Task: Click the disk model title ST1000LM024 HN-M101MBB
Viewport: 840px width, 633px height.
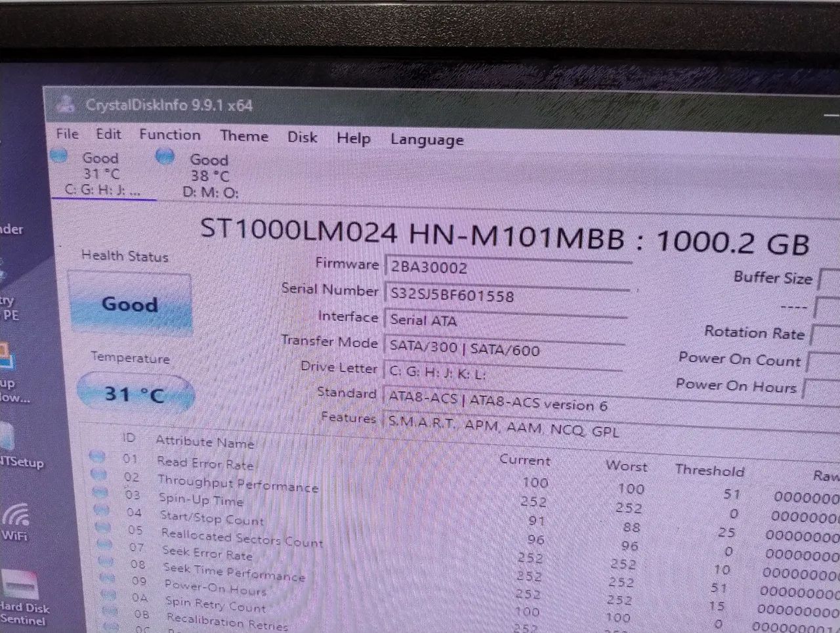Action: pos(412,232)
